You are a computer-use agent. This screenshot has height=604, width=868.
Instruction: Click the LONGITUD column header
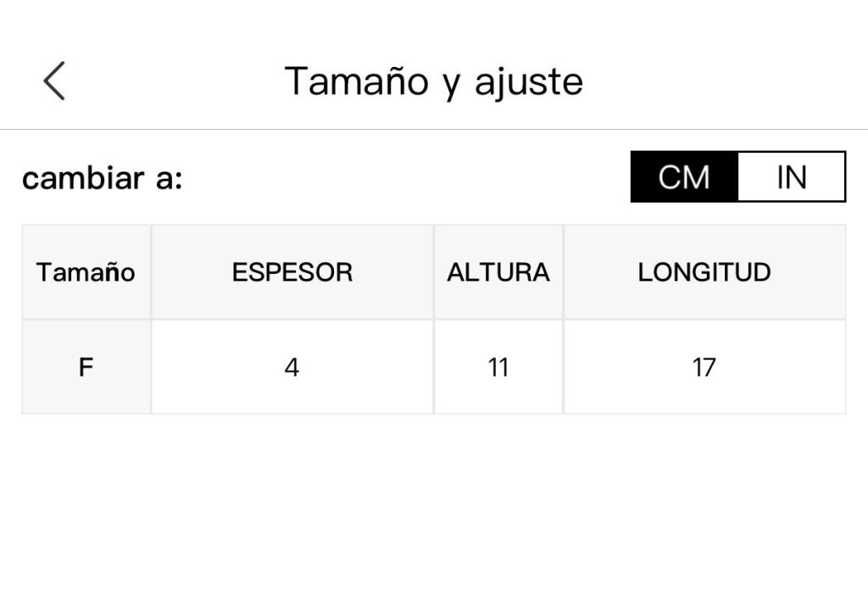704,272
